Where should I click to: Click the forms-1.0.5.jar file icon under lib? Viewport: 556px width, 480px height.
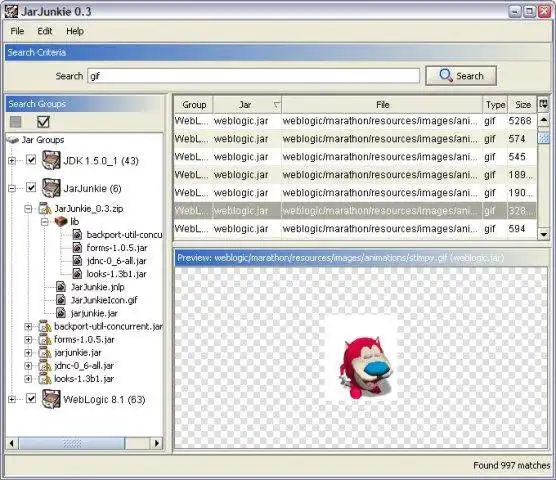tap(77, 247)
